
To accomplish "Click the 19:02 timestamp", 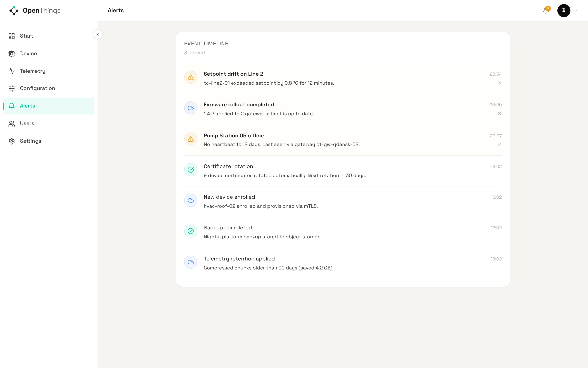I will coord(496,259).
